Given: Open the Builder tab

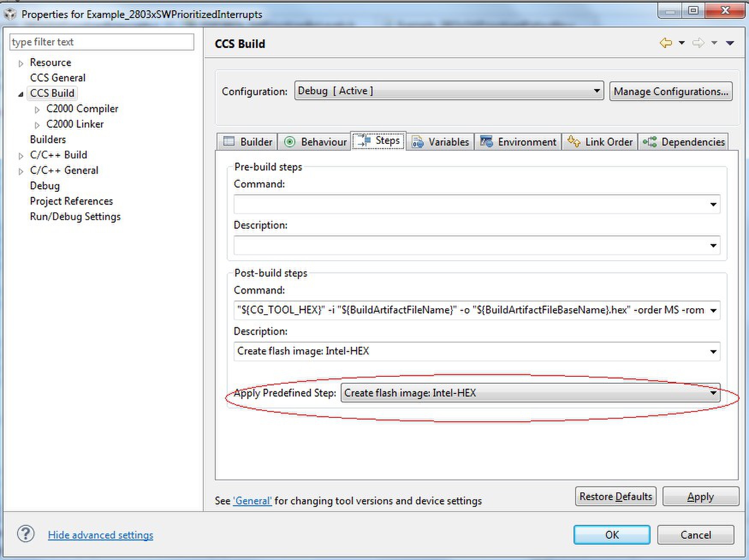Looking at the screenshot, I should 248,142.
